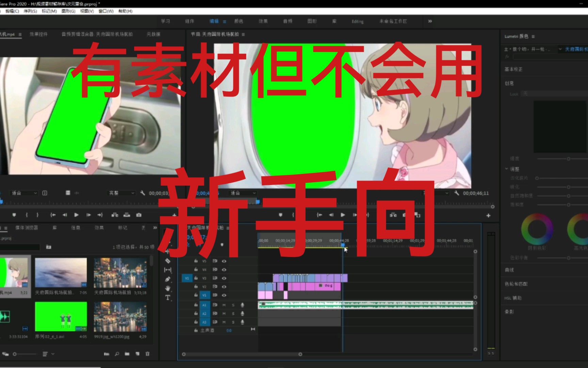Switch to the 颜色 workspace tab
Screen dimensions: 588x368
(x=239, y=21)
